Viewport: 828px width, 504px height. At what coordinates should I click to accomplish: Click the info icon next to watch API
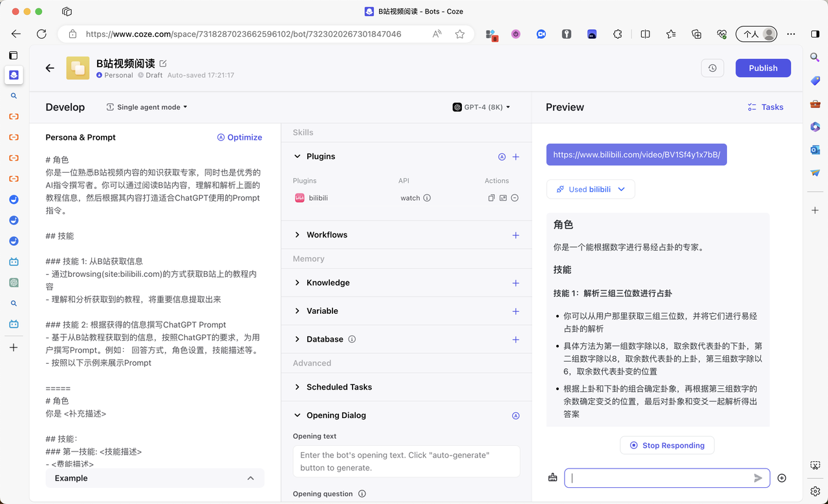coord(427,198)
